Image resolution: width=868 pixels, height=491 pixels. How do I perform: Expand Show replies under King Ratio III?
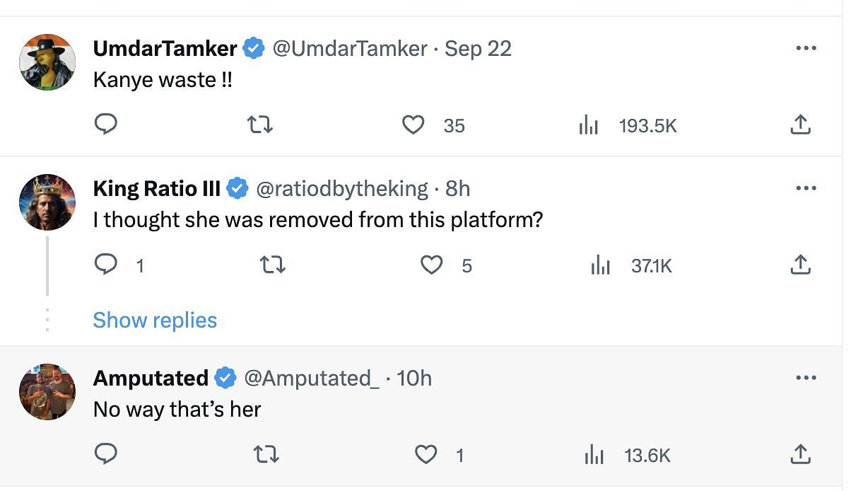click(x=155, y=320)
